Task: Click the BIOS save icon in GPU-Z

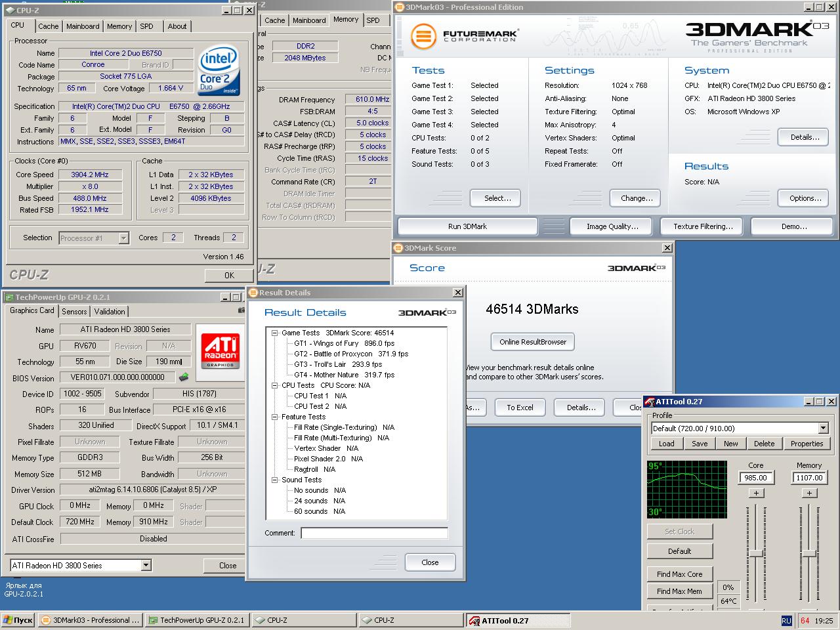Action: (x=184, y=377)
